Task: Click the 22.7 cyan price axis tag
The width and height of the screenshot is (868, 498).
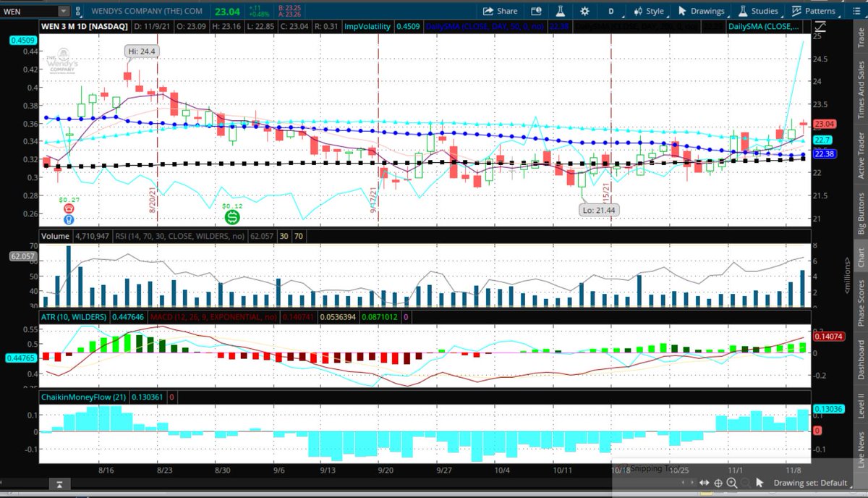Action: pyautogui.click(x=823, y=139)
